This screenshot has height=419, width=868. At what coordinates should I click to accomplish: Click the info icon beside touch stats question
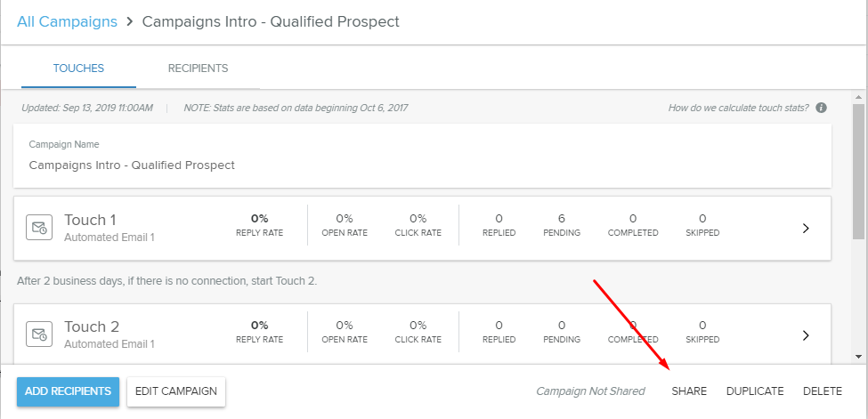coord(822,108)
